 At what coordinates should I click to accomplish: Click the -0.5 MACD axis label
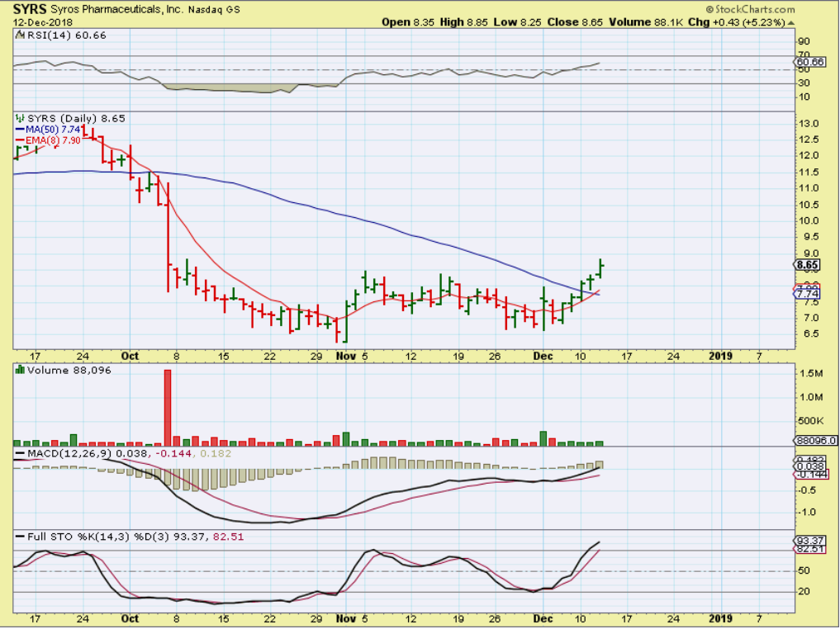tap(807, 490)
